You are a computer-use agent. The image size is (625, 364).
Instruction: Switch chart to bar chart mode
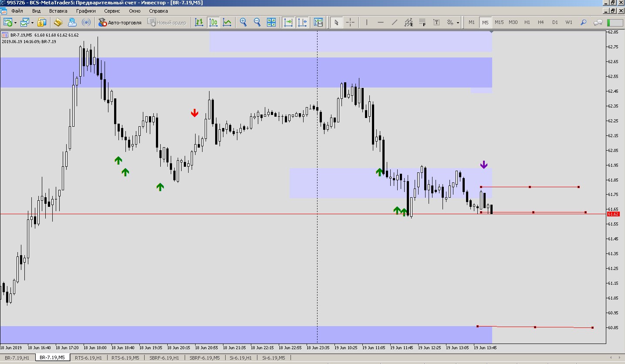199,22
